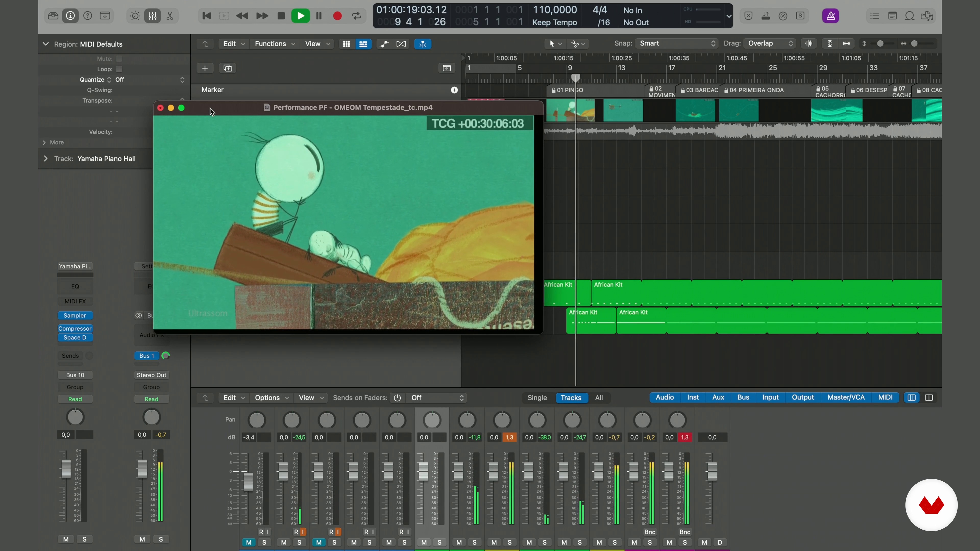Open the LCD display mode dropdown arrow
The image size is (980, 551).
(x=729, y=16)
